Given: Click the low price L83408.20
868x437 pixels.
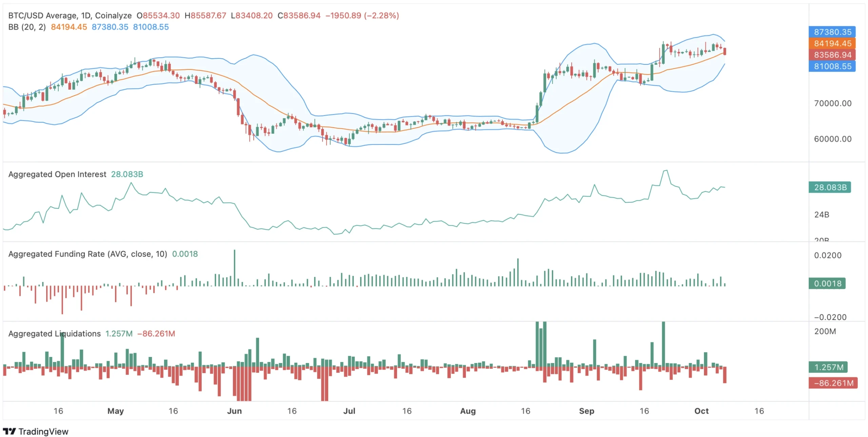Looking at the screenshot, I should [x=252, y=16].
